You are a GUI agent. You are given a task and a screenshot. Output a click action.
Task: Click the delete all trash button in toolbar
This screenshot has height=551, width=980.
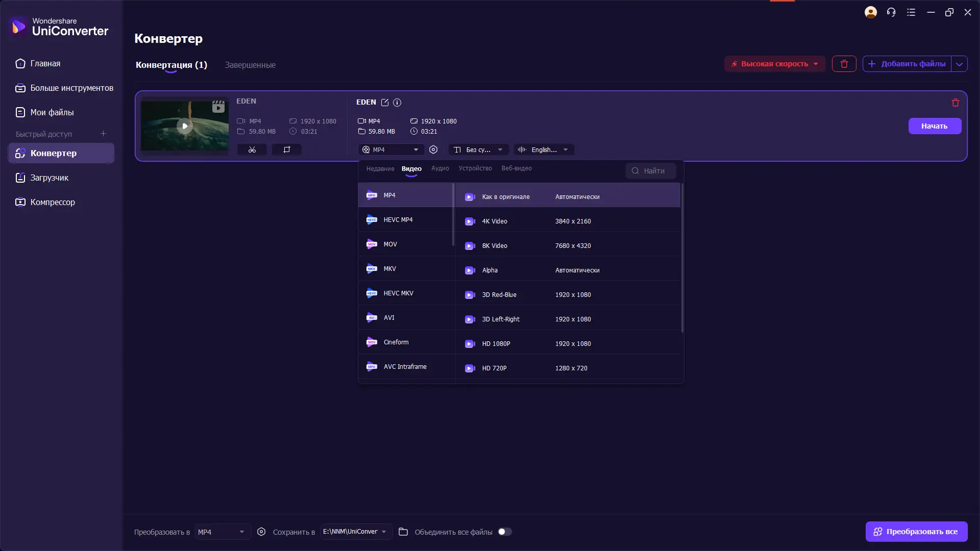(x=844, y=64)
